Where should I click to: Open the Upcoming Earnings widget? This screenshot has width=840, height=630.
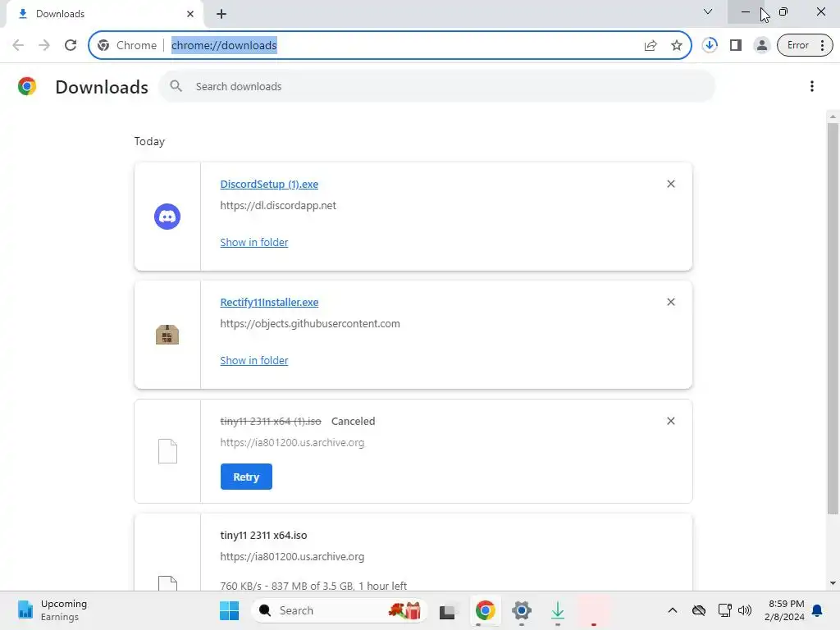(52, 610)
